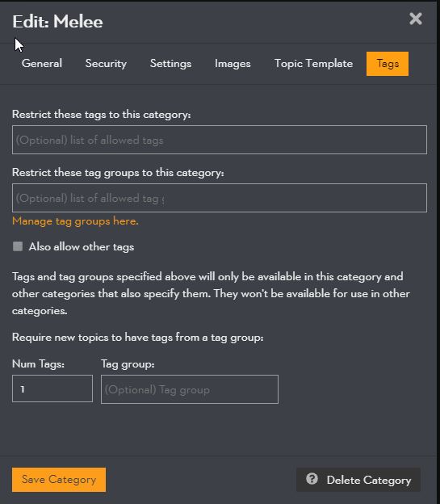Image resolution: width=440 pixels, height=504 pixels.
Task: Open the General tab
Action: 42,64
